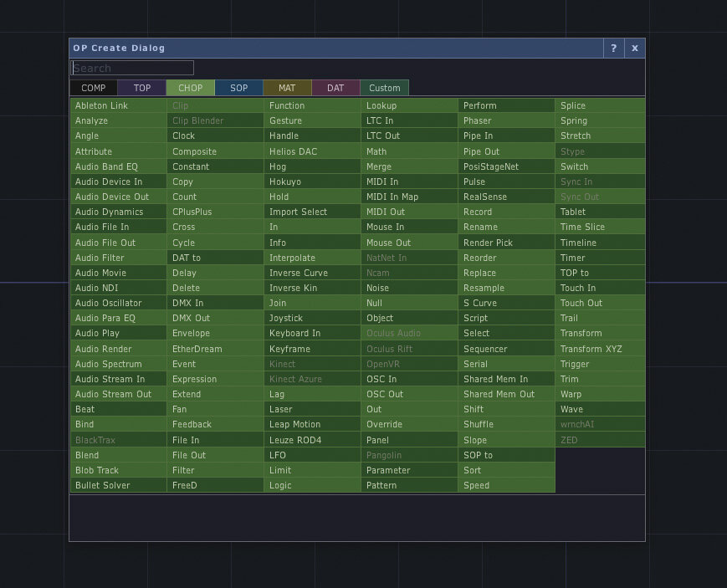Switch to the DAT tab
The image size is (727, 588).
coord(335,88)
